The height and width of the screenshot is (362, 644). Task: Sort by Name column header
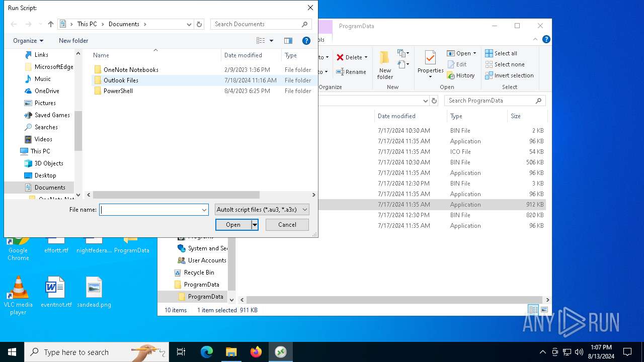(101, 55)
